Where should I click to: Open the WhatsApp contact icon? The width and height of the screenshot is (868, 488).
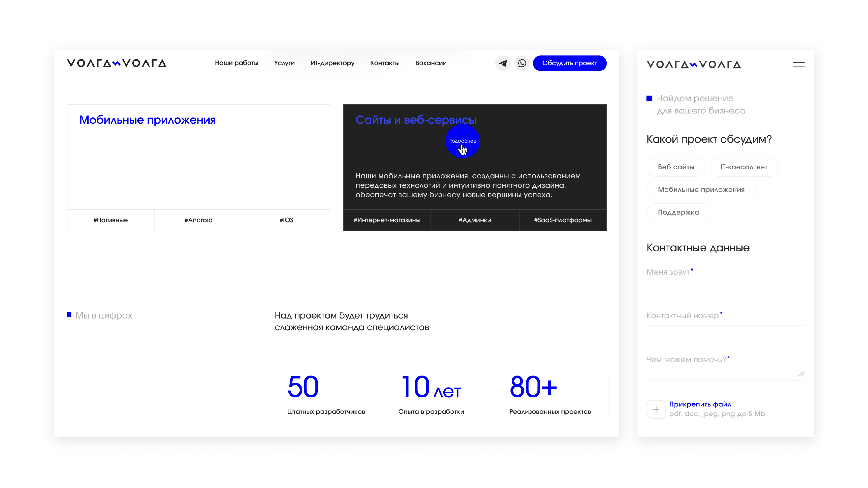coord(522,63)
